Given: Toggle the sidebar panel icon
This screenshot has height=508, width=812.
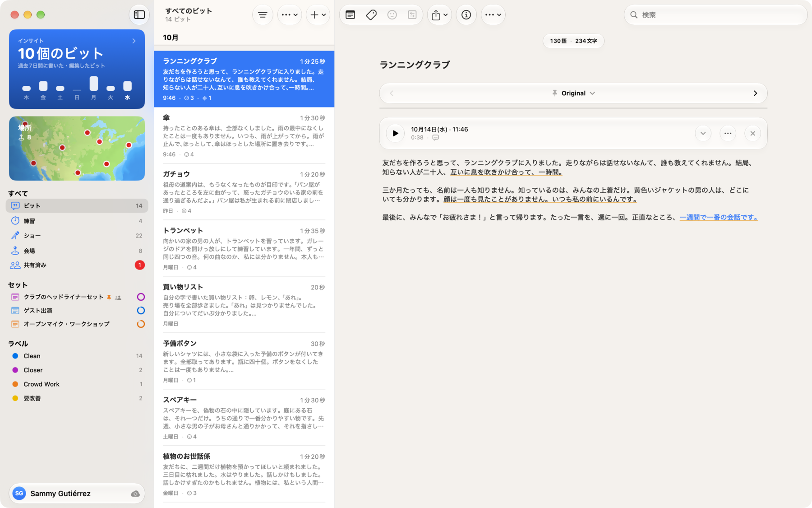Looking at the screenshot, I should pyautogui.click(x=139, y=14).
